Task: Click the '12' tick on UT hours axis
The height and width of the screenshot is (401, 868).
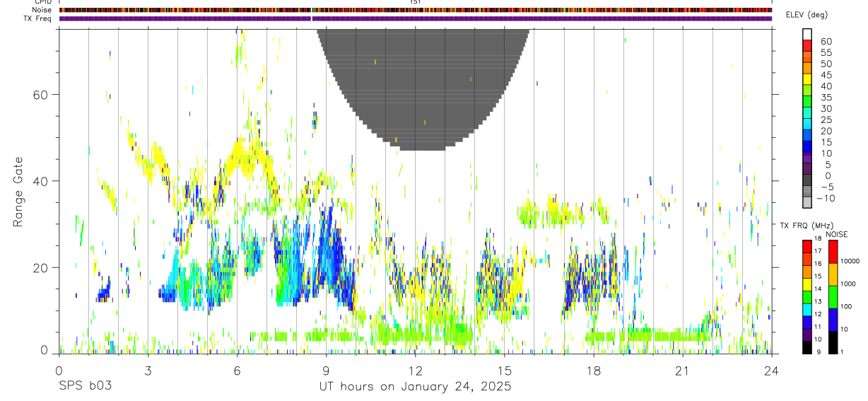Action: click(x=416, y=370)
